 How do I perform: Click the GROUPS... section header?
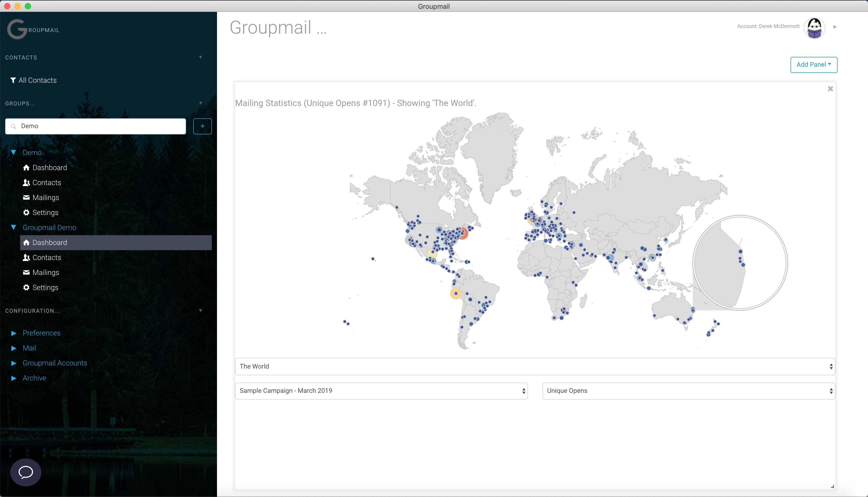(20, 103)
